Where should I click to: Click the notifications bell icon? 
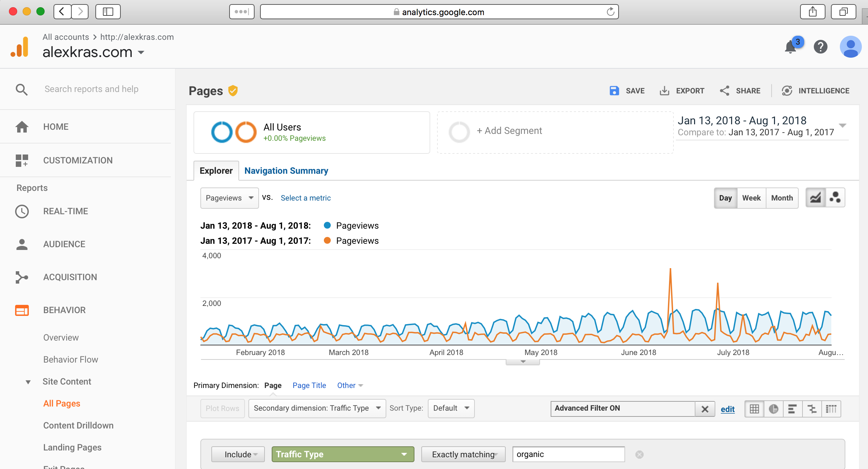click(x=790, y=47)
